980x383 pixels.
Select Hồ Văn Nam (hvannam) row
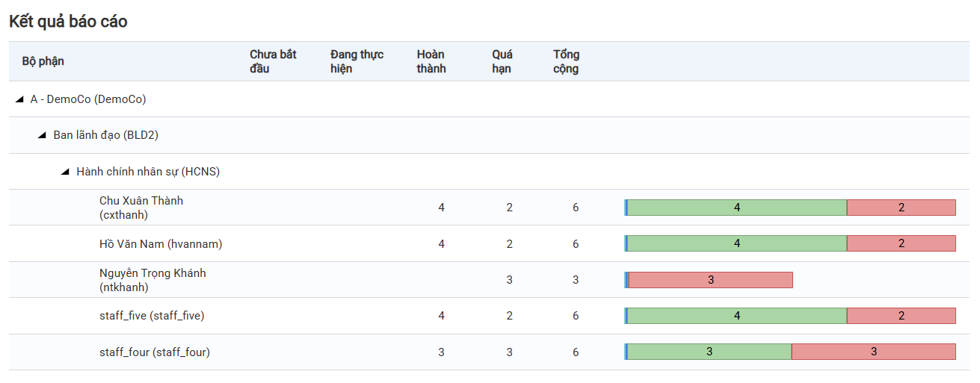pos(161,244)
